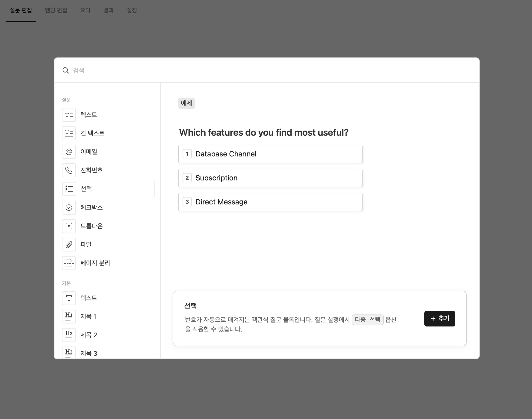
Task: Select the Heading 1 (제목 1) block icon
Action: click(x=69, y=317)
